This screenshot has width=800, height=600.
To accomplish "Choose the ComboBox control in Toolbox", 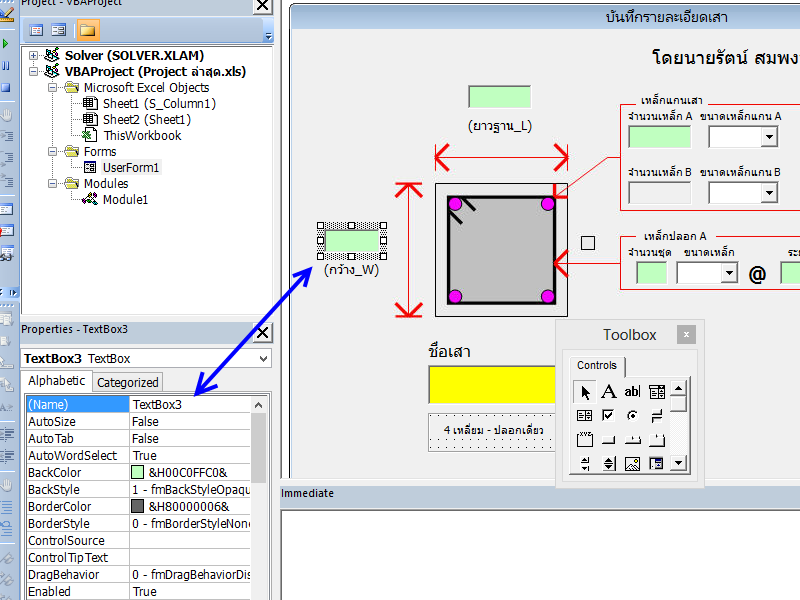I will tap(657, 391).
